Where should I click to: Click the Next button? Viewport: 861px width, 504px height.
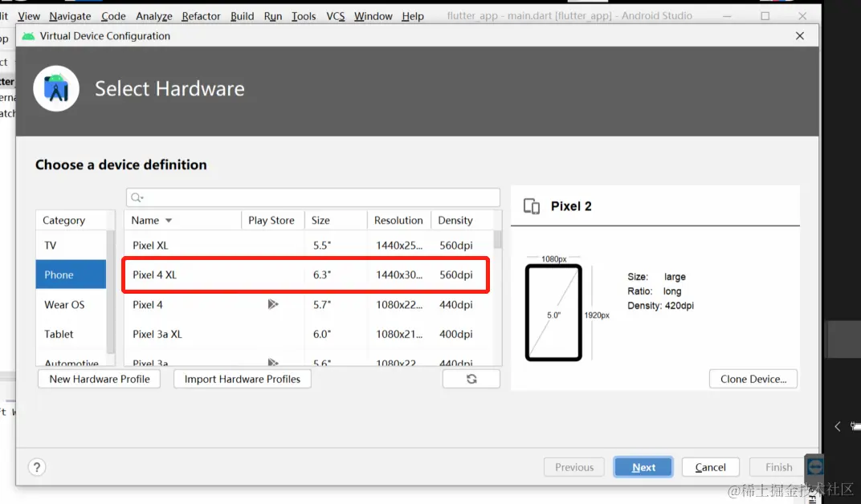click(643, 467)
